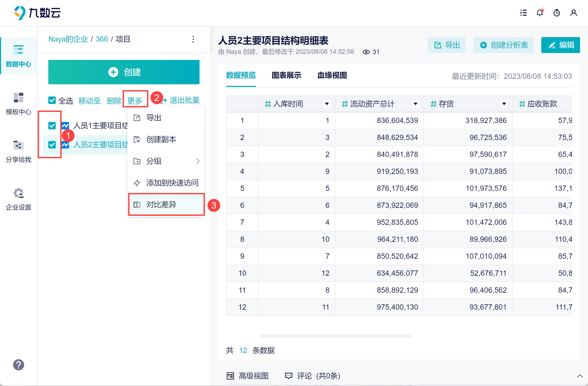
Task: Open 流动资产总计 column dropdown arrow
Action: click(416, 104)
